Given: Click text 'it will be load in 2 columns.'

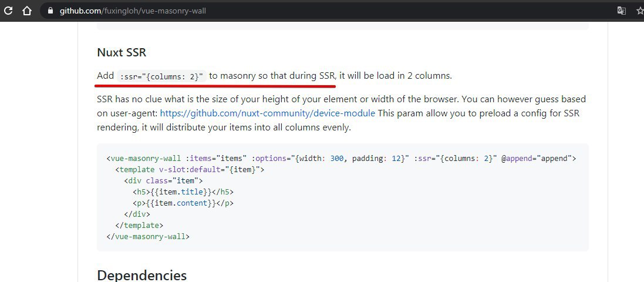Looking at the screenshot, I should pyautogui.click(x=396, y=76).
